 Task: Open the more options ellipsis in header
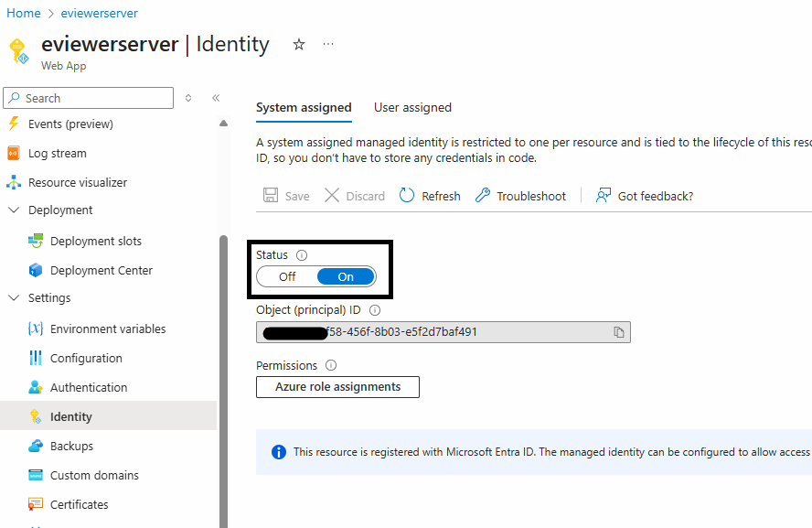pyautogui.click(x=328, y=44)
